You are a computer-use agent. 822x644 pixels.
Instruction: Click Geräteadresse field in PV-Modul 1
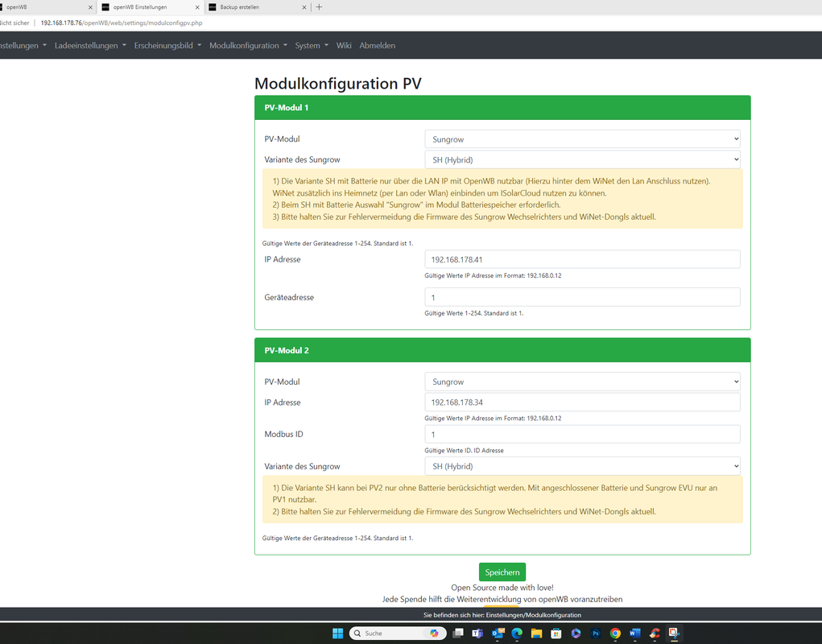pyautogui.click(x=582, y=297)
